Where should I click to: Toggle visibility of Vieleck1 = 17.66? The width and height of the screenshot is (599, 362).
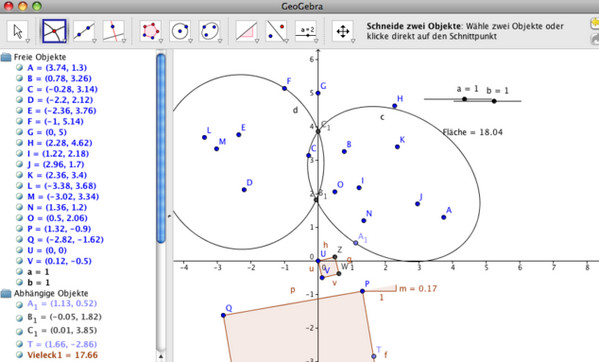click(19, 355)
